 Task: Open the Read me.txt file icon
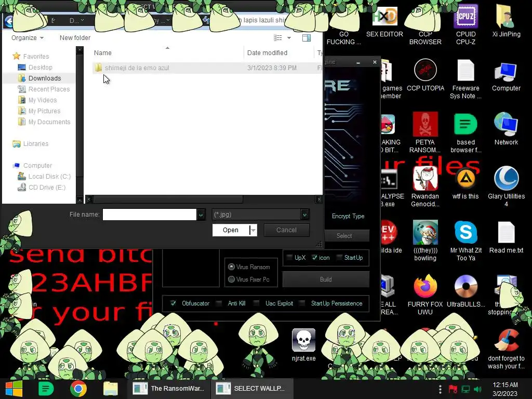[x=506, y=237]
